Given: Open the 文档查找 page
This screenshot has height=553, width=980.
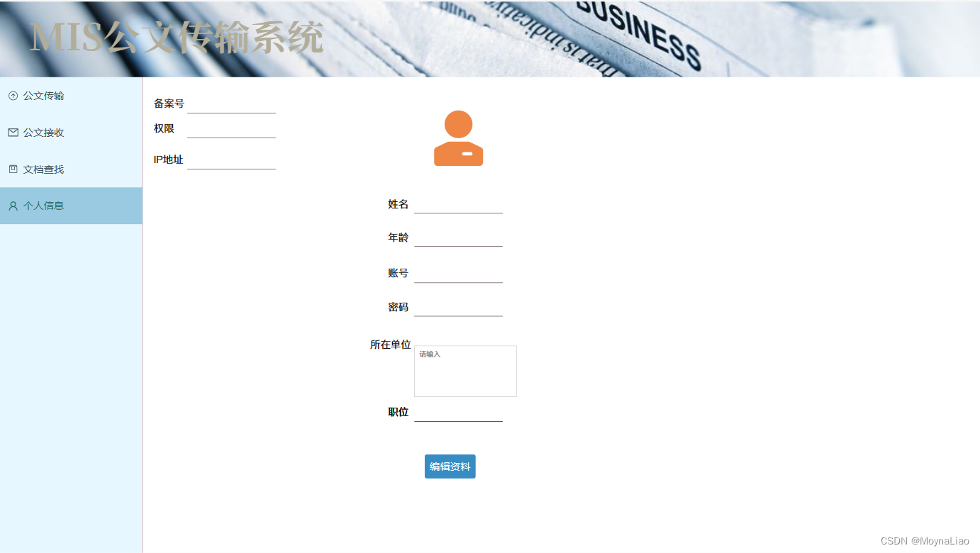Looking at the screenshot, I should tap(44, 169).
